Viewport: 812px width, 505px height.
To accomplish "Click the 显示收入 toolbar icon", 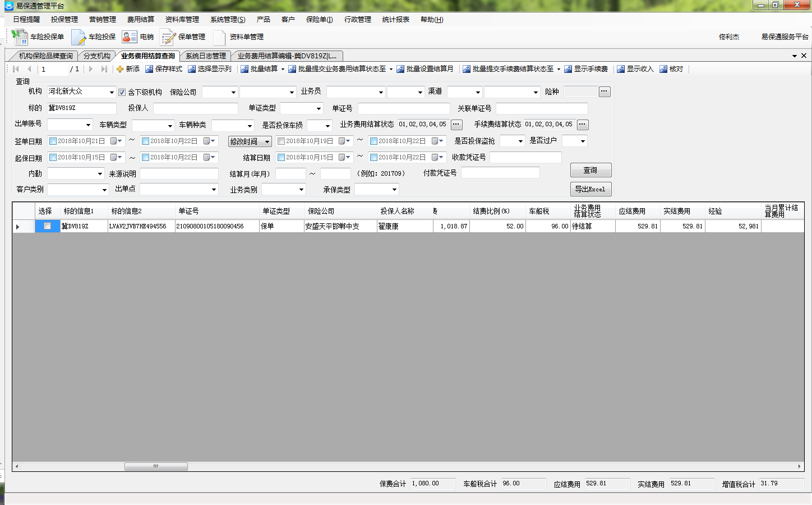I will [x=621, y=69].
